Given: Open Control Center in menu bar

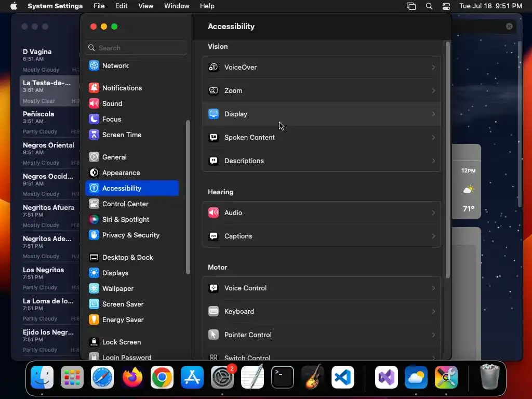Looking at the screenshot, I should [446, 6].
